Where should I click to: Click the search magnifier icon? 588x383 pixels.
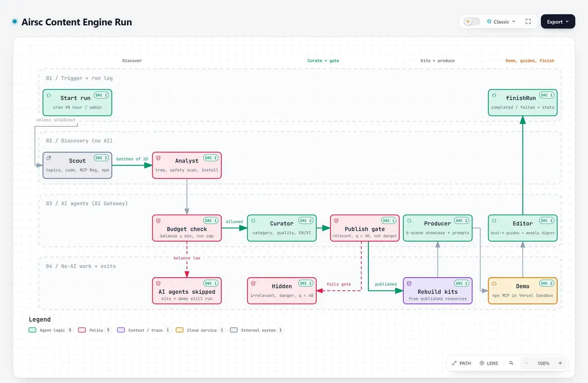coord(511,363)
